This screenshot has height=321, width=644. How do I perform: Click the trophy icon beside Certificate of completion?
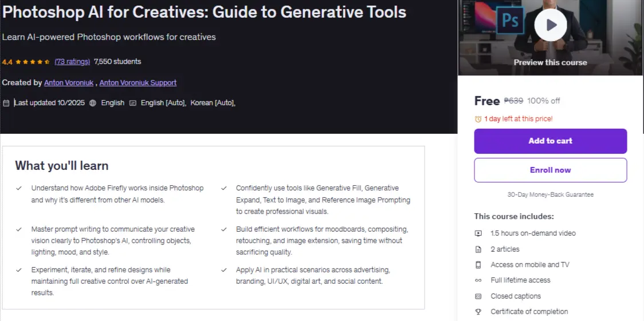click(478, 312)
